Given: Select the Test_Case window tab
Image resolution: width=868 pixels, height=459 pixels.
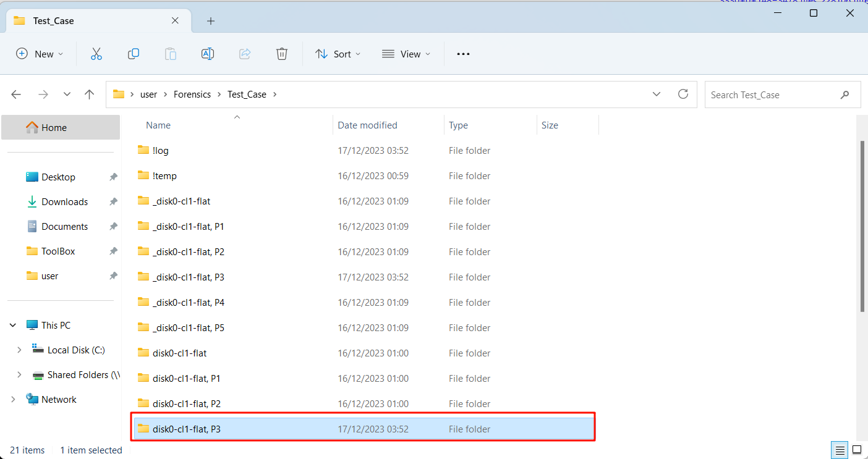Looking at the screenshot, I should 97,21.
